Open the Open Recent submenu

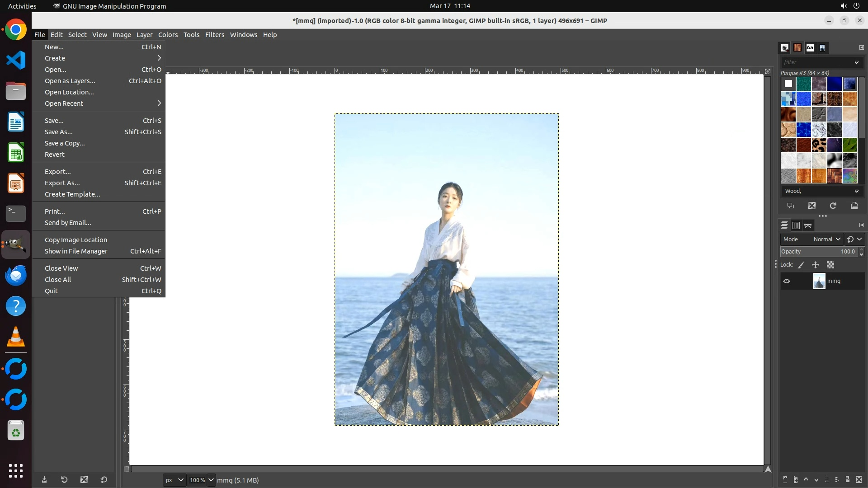point(64,103)
